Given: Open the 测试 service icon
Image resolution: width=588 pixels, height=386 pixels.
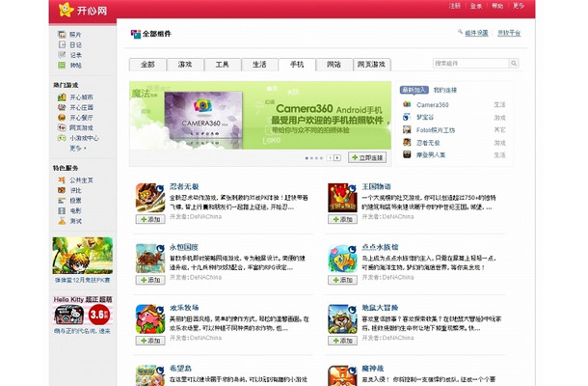Looking at the screenshot, I should click(x=62, y=221).
